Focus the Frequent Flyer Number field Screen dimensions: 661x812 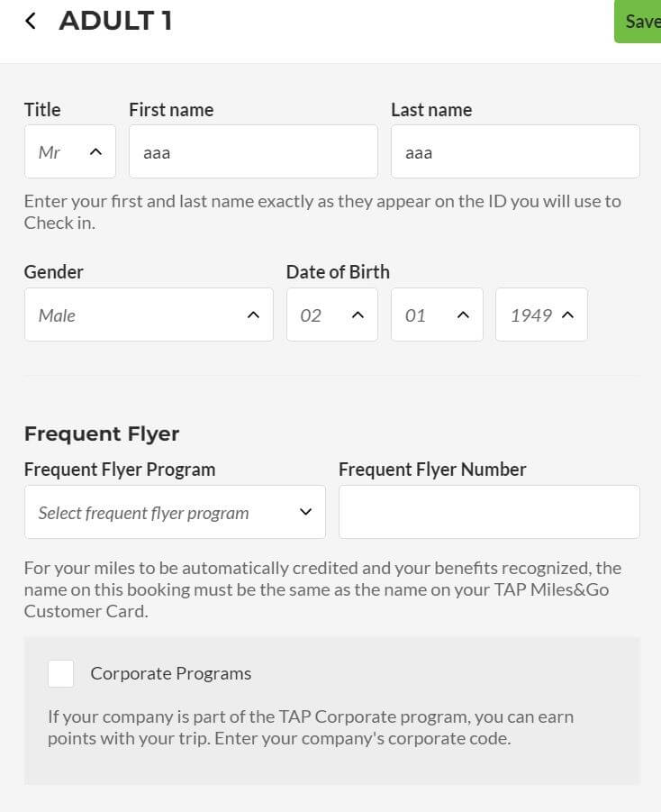tap(490, 512)
